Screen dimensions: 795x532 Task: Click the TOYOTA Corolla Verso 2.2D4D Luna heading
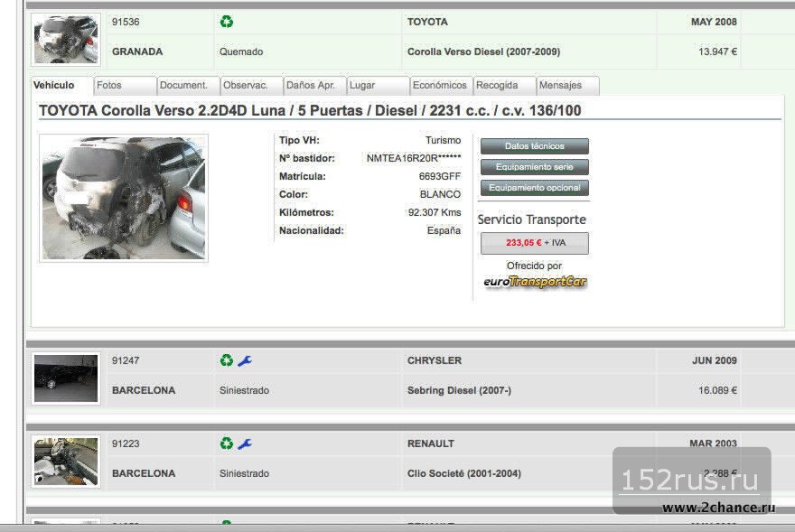coord(310,110)
